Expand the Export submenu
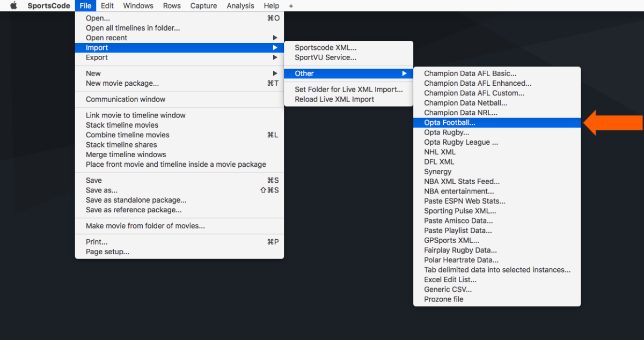644x340 pixels. click(179, 57)
